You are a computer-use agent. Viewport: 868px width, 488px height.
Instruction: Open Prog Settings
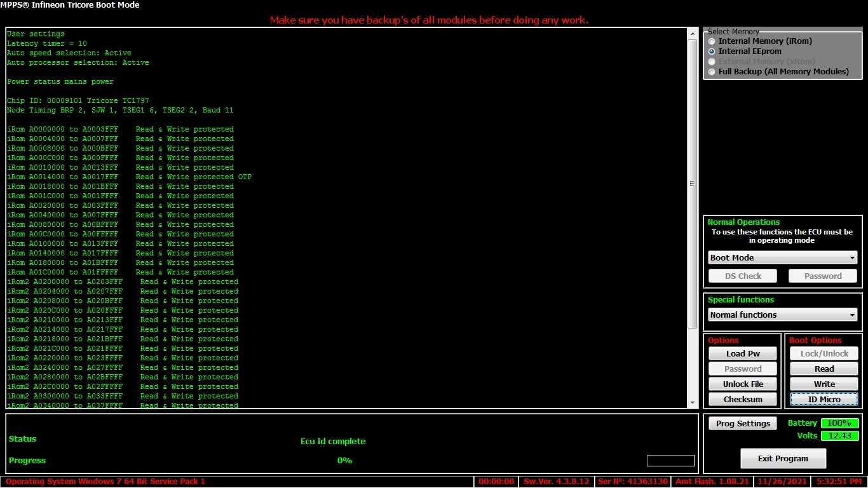tap(743, 423)
